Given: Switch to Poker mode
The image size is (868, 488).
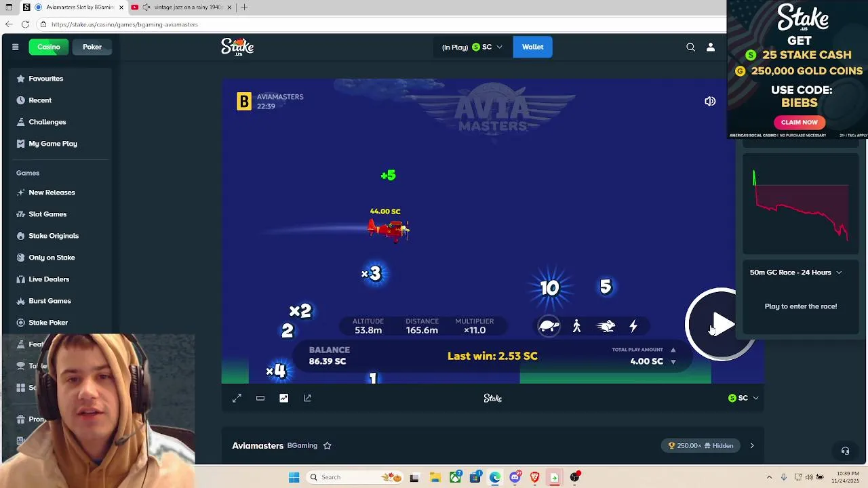Looking at the screenshot, I should pos(92,47).
